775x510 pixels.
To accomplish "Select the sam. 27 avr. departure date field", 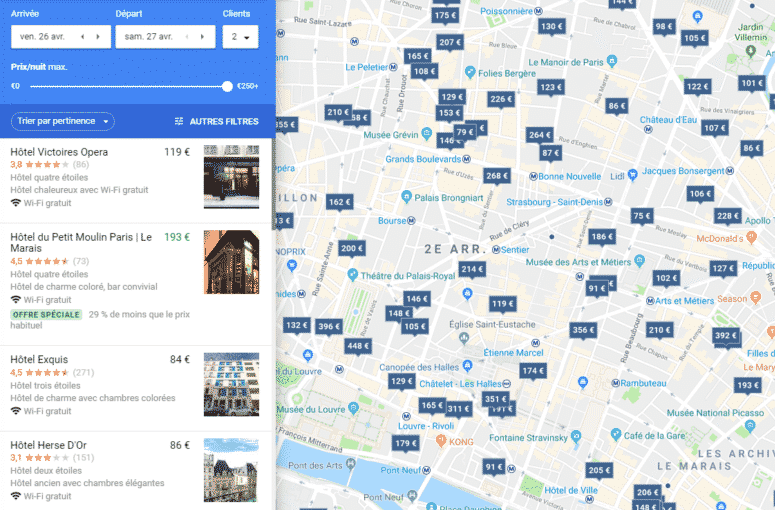I will click(165, 37).
